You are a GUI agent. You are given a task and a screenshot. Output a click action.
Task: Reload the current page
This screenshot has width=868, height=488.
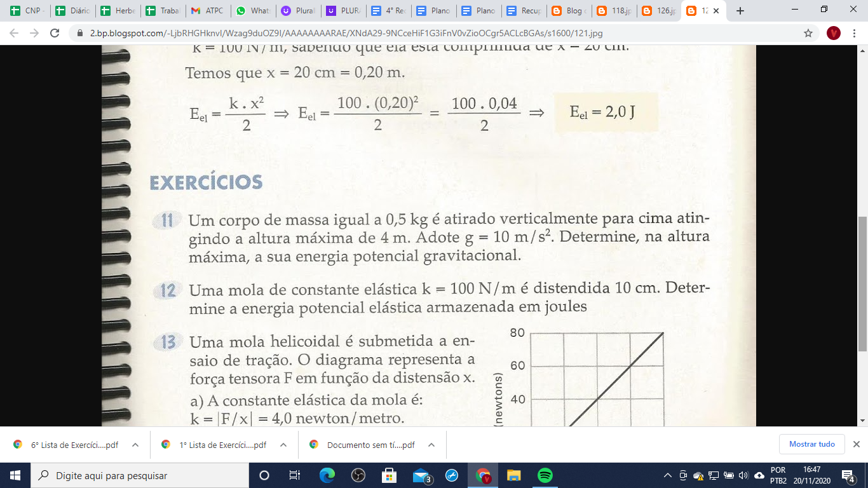[55, 33]
